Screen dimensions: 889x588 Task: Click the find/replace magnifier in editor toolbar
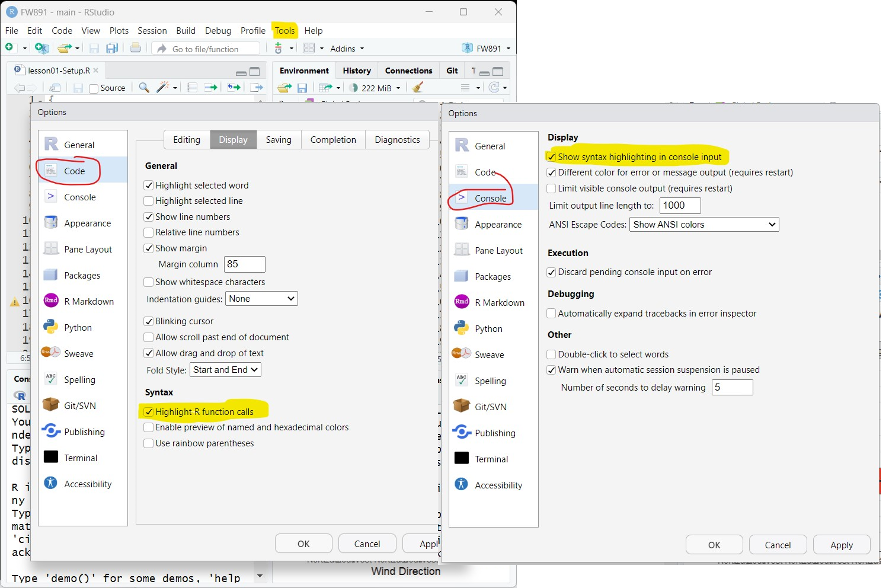pos(143,88)
